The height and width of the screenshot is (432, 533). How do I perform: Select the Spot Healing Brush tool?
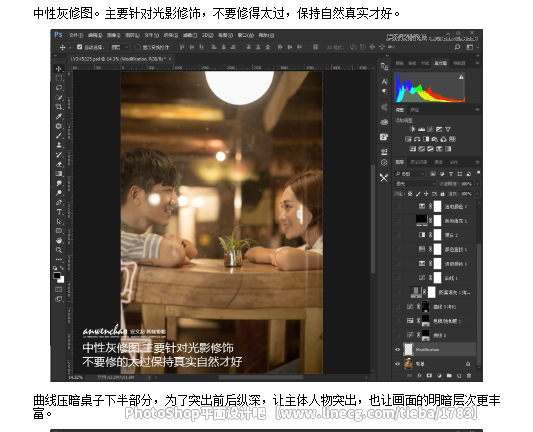tap(59, 126)
